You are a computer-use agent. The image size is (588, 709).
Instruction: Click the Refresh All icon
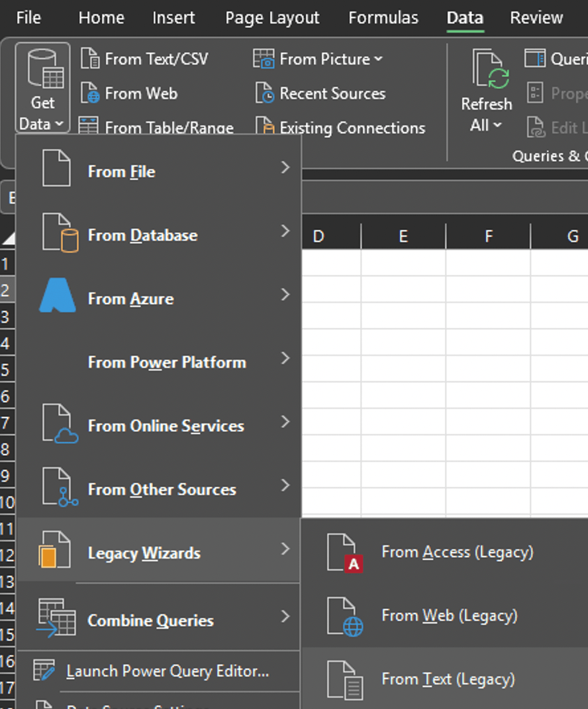(x=491, y=69)
